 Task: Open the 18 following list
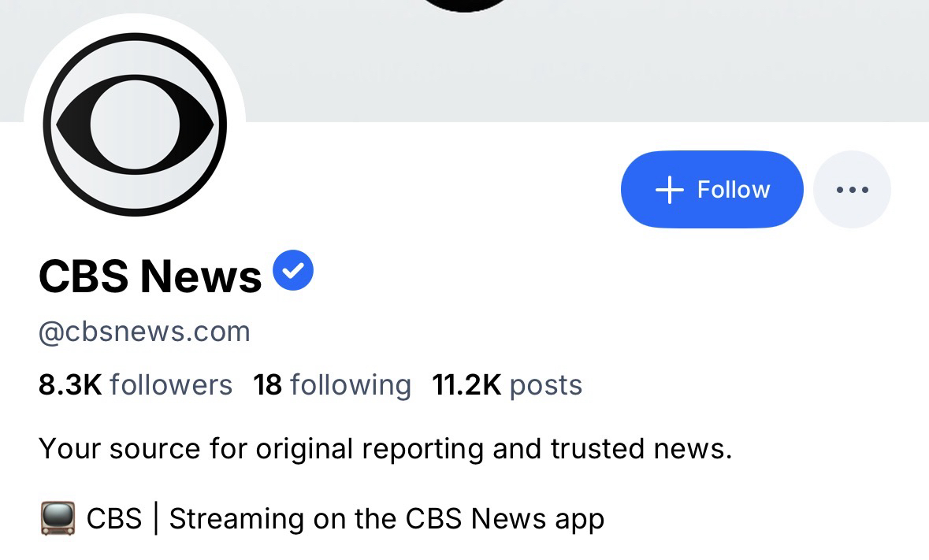click(332, 385)
